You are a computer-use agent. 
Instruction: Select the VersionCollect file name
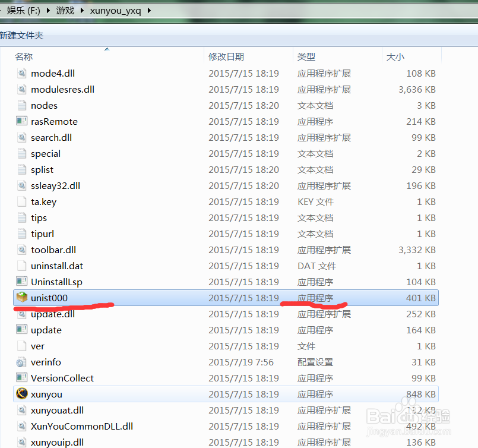pyautogui.click(x=62, y=378)
